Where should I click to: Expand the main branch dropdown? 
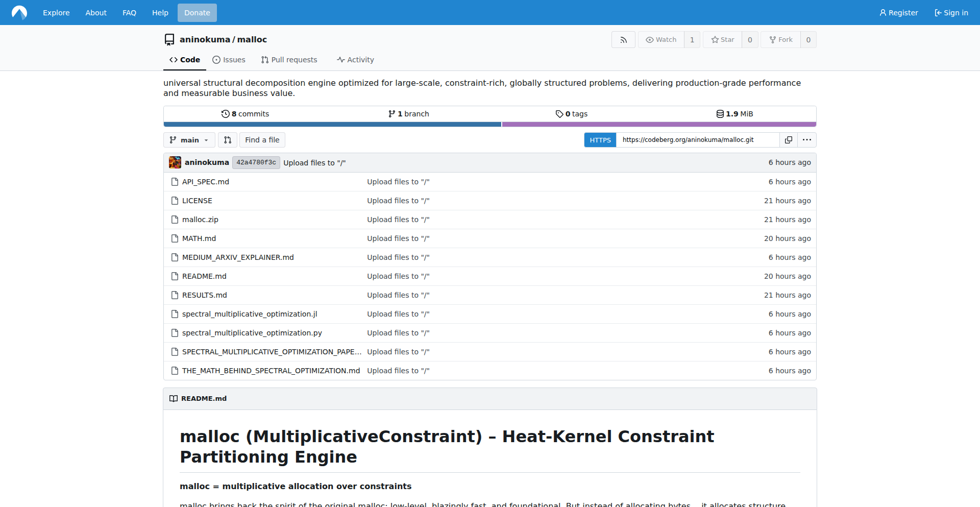click(189, 140)
